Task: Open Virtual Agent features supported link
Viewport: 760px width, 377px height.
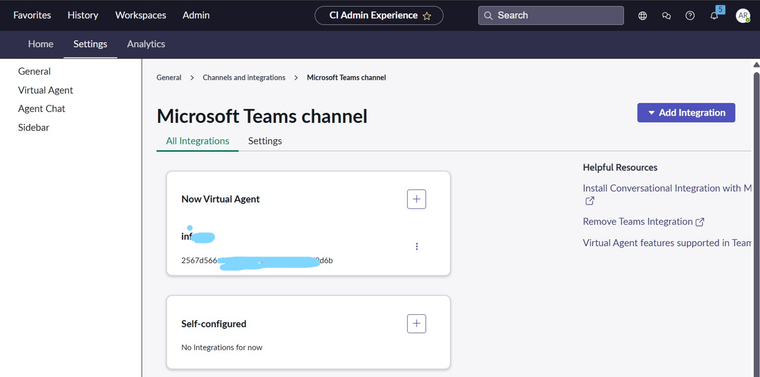Action: [667, 243]
